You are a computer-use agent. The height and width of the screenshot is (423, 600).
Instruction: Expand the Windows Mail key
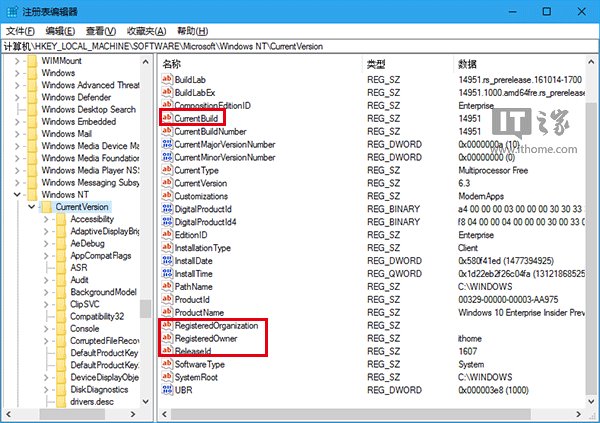click(17, 134)
